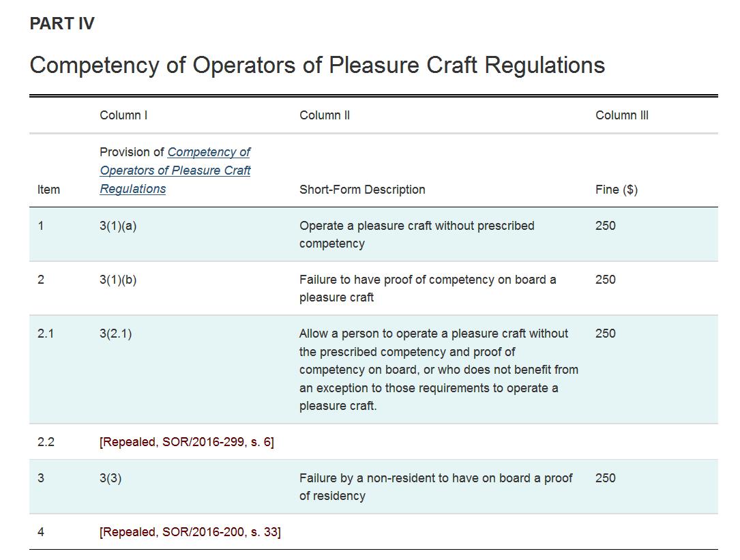
Task: Click the 250 fine for item 2.1
Action: (606, 334)
